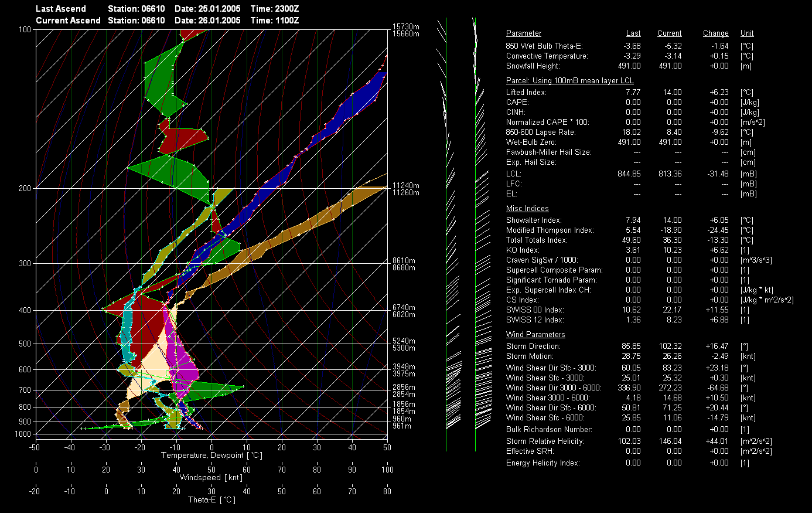Click the 'KO Index:' label
Image resolution: width=812 pixels, height=513 pixels.
523,250
